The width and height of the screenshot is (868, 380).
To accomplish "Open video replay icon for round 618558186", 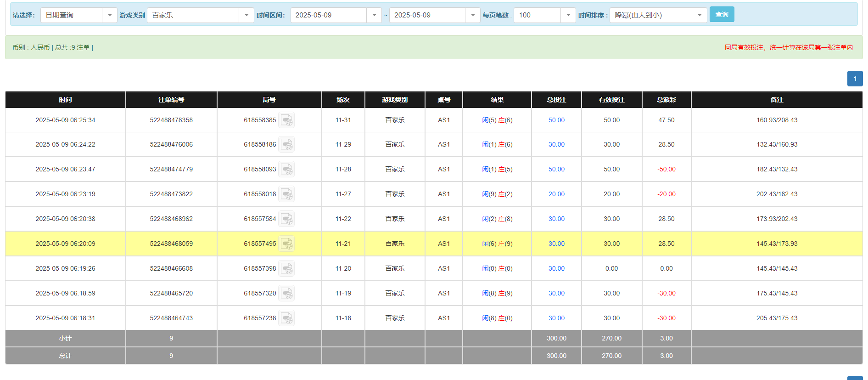I will [x=286, y=145].
